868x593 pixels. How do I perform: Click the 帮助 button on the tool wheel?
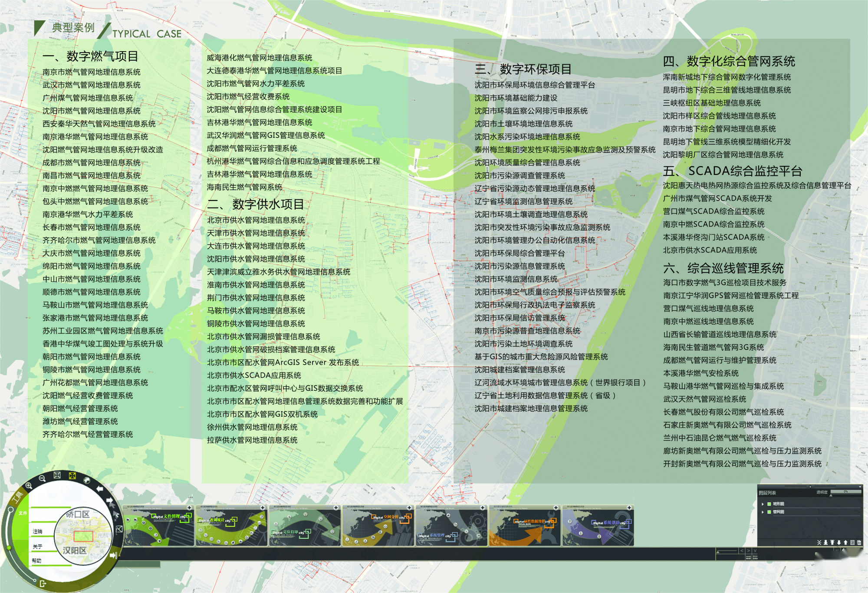pos(36,561)
